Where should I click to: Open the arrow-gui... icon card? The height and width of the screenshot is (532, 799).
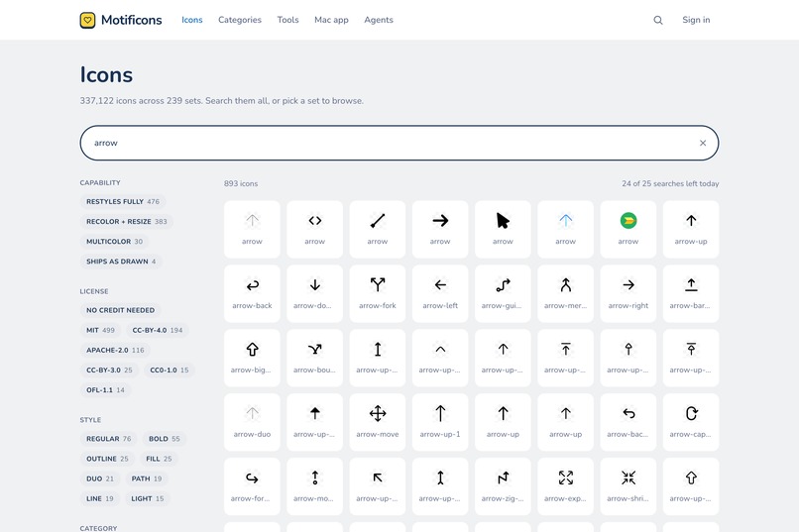pyautogui.click(x=503, y=294)
